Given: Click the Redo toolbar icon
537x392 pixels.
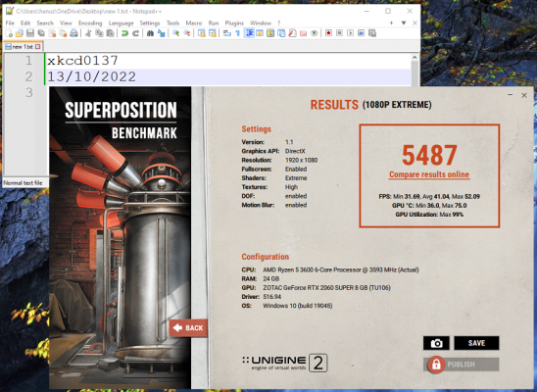Looking at the screenshot, I should pos(136,33).
